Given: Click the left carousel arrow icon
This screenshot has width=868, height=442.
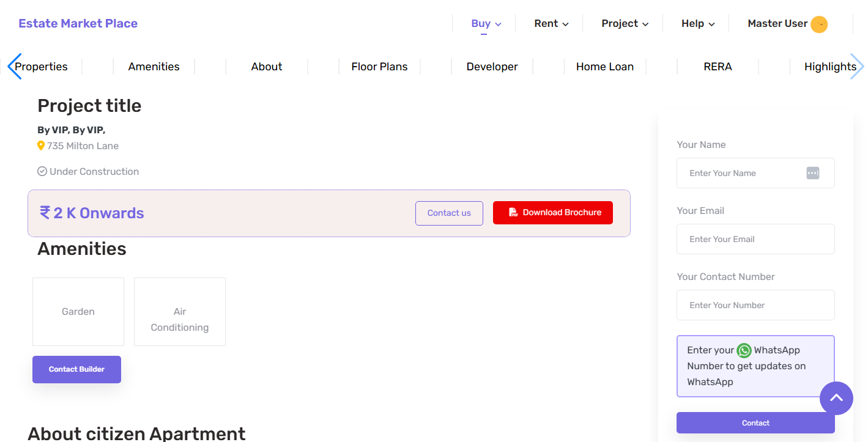Looking at the screenshot, I should coord(14,66).
